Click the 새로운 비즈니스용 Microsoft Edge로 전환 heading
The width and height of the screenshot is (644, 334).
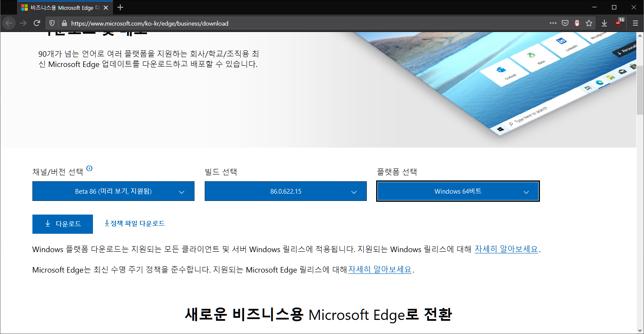point(318,315)
